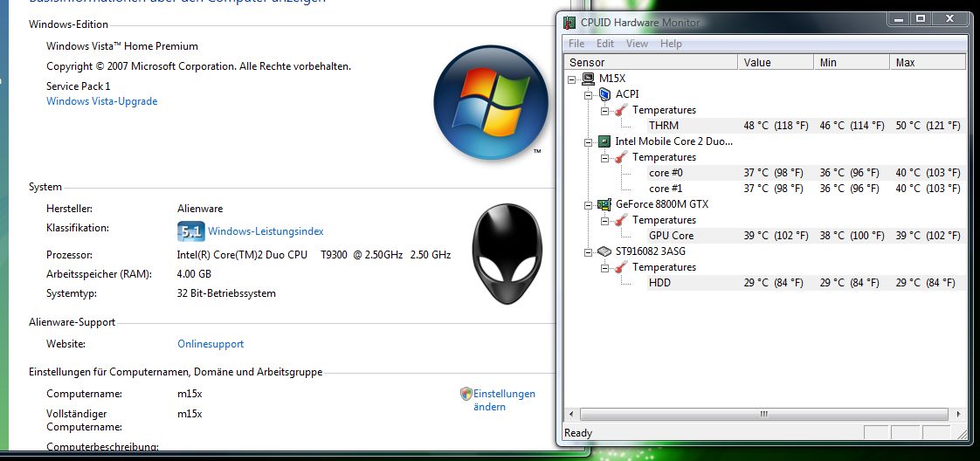Click the Min column header
The width and height of the screenshot is (980, 461).
point(852,63)
